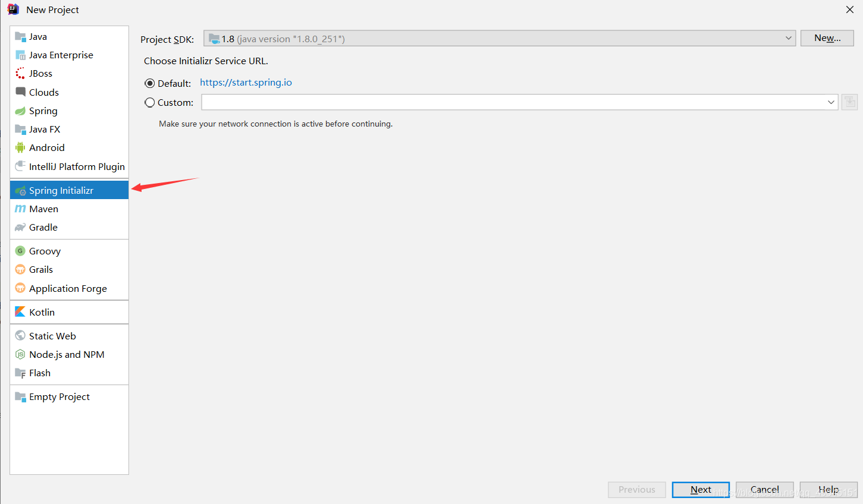Open Help for this dialog
This screenshot has width=863, height=504.
click(829, 490)
